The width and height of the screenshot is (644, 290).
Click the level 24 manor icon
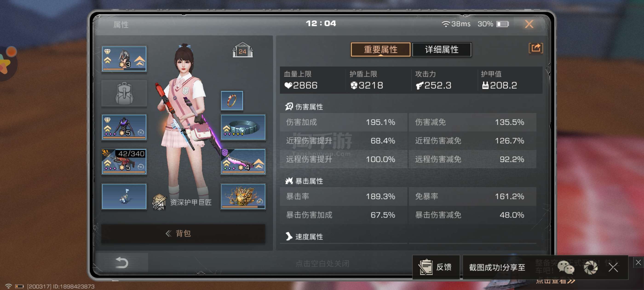[x=242, y=50]
